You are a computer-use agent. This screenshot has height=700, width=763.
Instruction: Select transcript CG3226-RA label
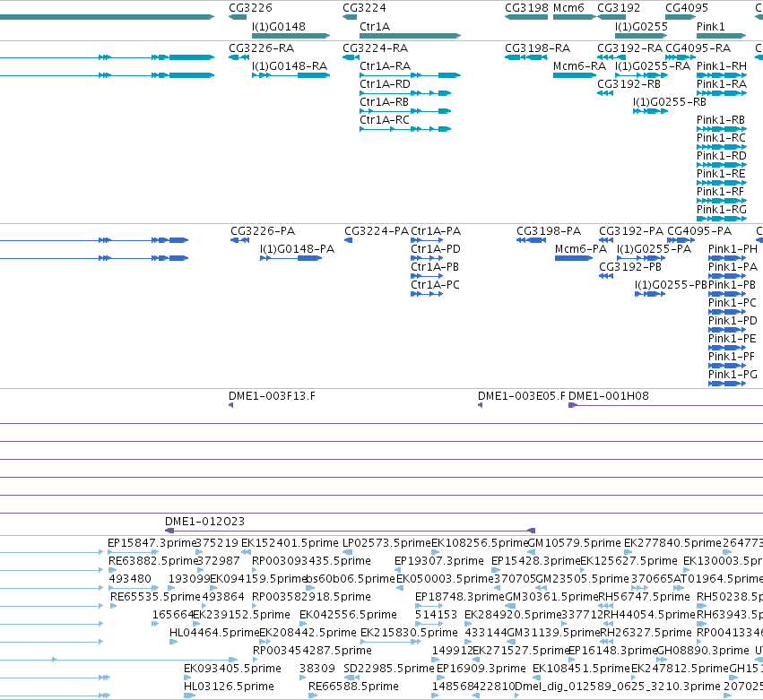(261, 48)
